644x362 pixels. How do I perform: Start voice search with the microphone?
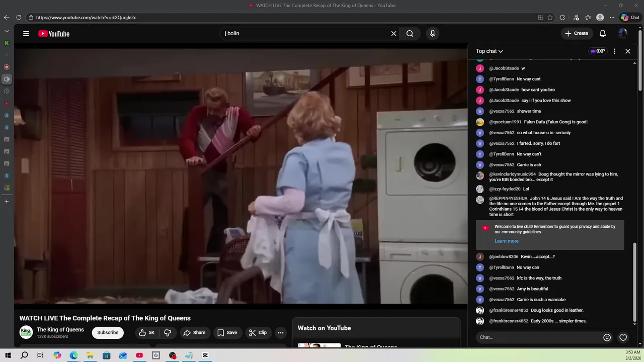[432, 34]
